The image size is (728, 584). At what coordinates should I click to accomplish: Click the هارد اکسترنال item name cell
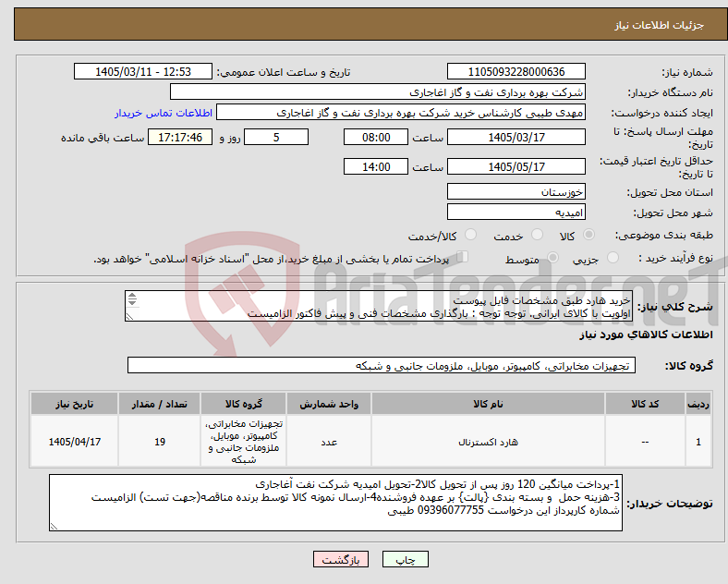488,442
